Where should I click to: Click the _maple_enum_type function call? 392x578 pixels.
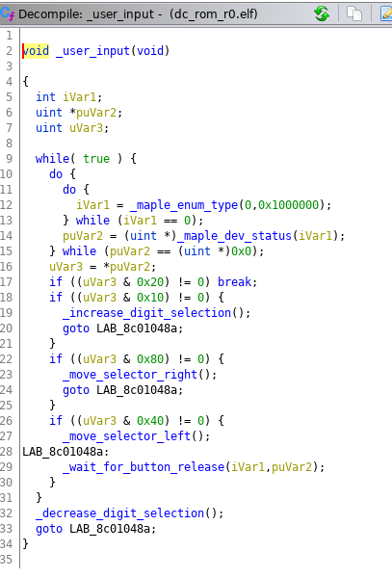tap(184, 205)
